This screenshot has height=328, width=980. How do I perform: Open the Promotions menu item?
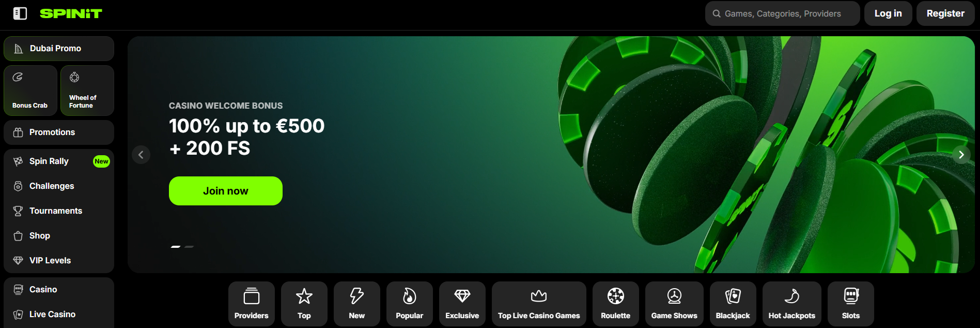[59, 132]
